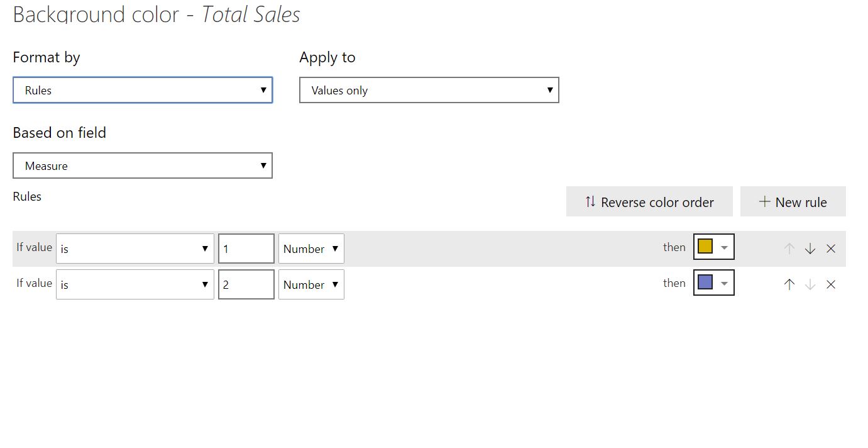This screenshot has height=448, width=868.
Task: Add a rule with New rule button
Action: click(793, 201)
